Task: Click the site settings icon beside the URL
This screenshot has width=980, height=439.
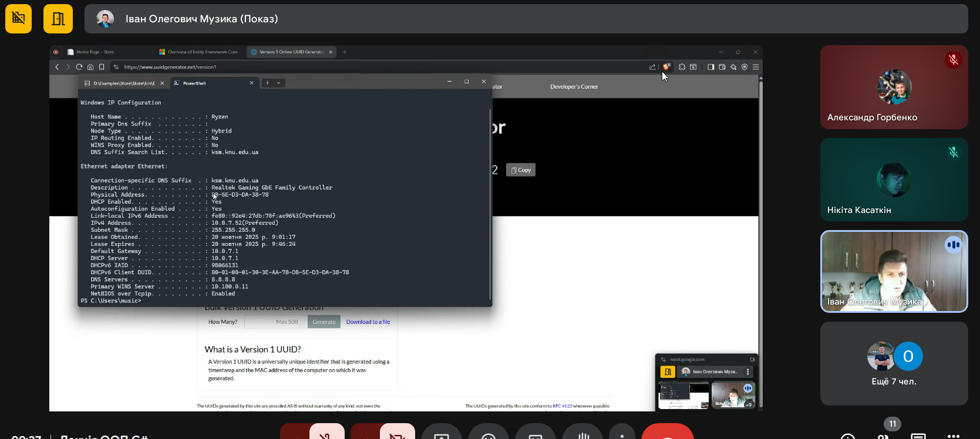Action: pos(116,67)
